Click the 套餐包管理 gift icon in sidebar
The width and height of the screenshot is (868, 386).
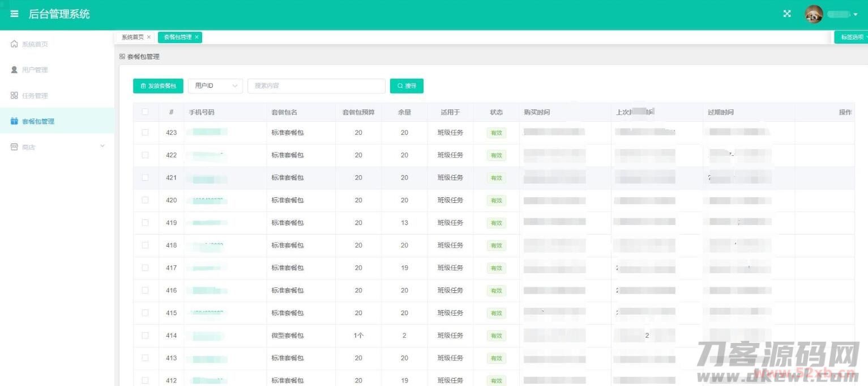pos(14,121)
